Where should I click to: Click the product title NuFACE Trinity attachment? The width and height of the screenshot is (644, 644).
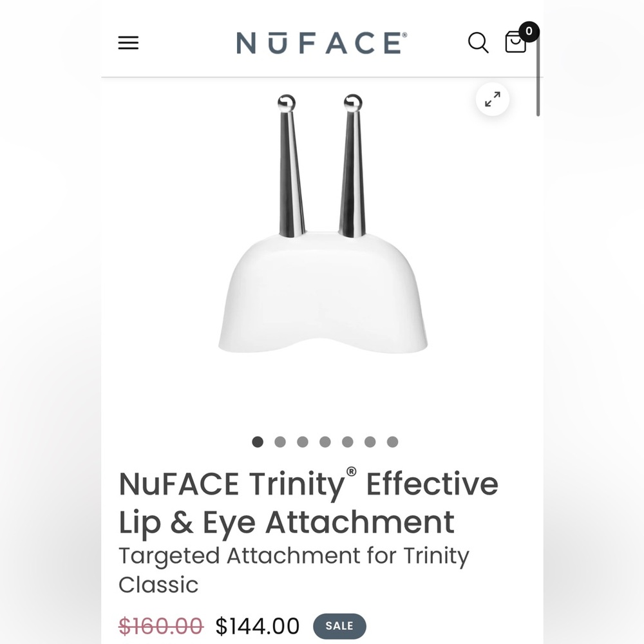point(307,502)
